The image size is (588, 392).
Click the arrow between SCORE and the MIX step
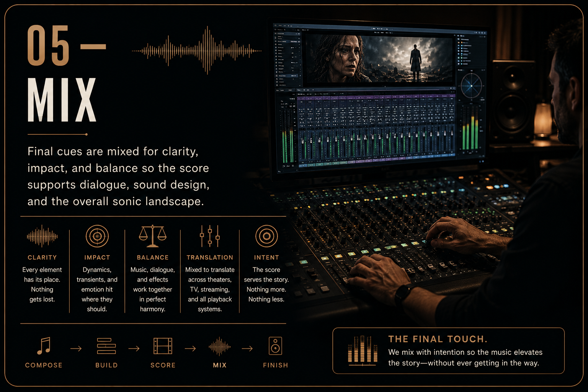click(x=190, y=348)
